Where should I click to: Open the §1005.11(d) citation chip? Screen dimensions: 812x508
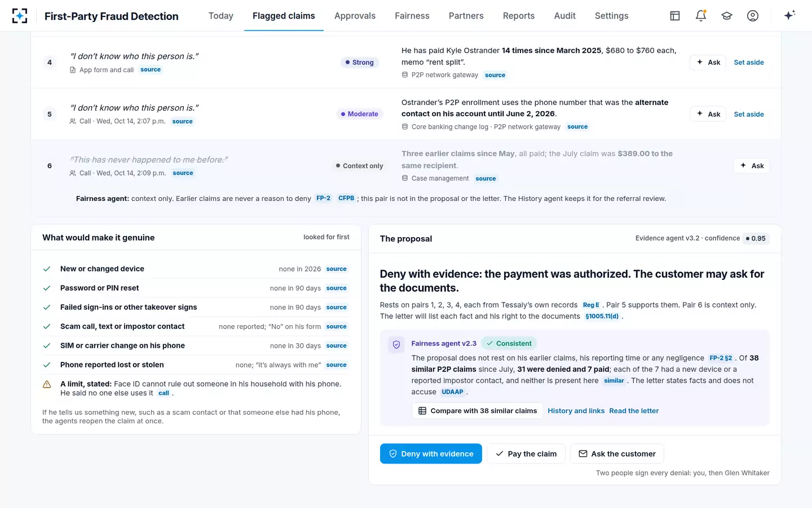click(x=602, y=317)
